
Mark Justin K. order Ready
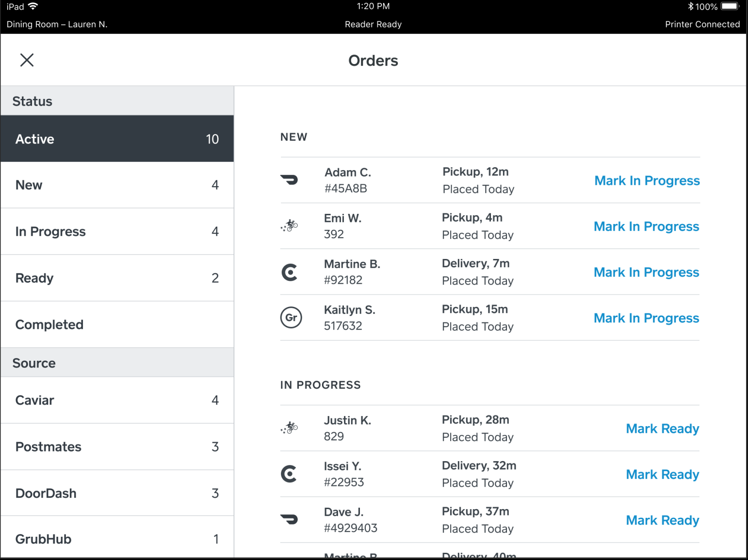point(663,429)
